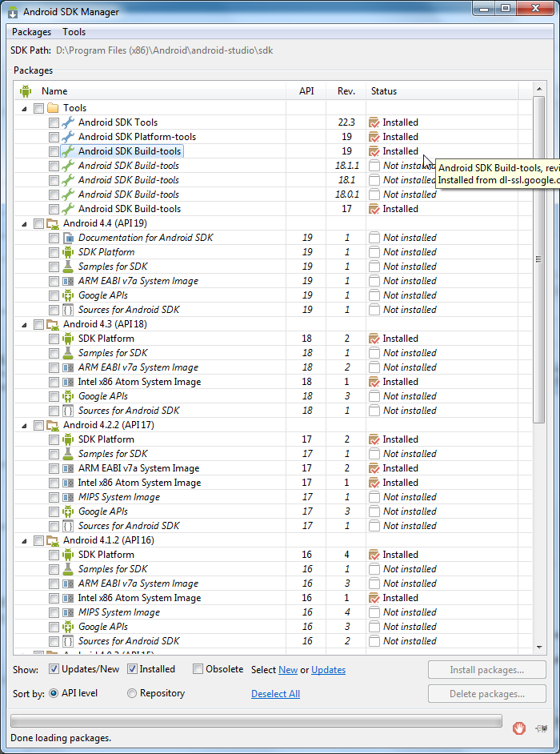This screenshot has height=754, width=560.
Task: Check the Tools group checkbox
Action: 38,108
